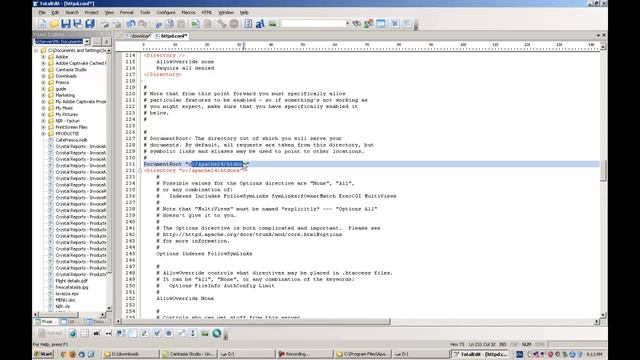Open C:\Program Files\Apa taskbar button
This screenshot has width=640, height=360.
point(362,354)
